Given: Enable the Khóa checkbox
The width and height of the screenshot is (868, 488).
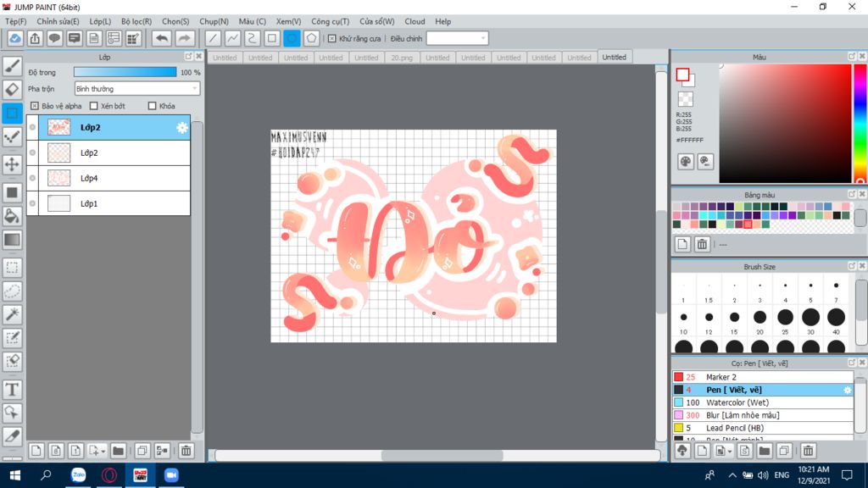Looking at the screenshot, I should 153,106.
